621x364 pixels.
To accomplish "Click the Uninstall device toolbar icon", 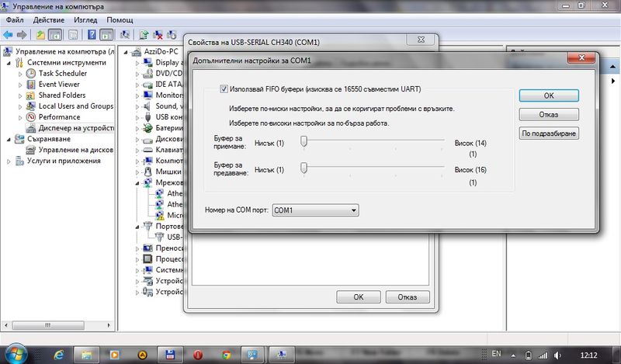I will (x=158, y=34).
